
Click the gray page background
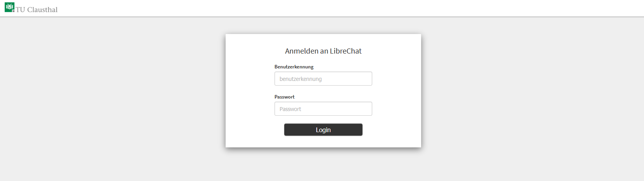click(117, 98)
